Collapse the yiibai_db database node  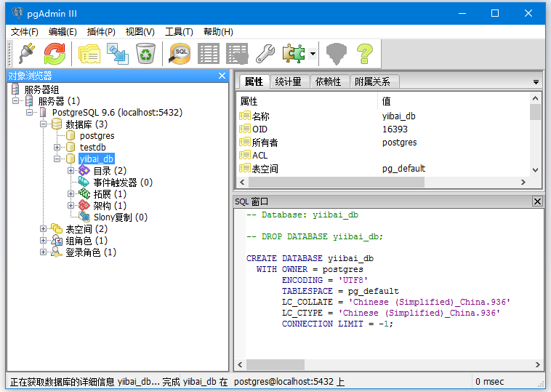57,159
